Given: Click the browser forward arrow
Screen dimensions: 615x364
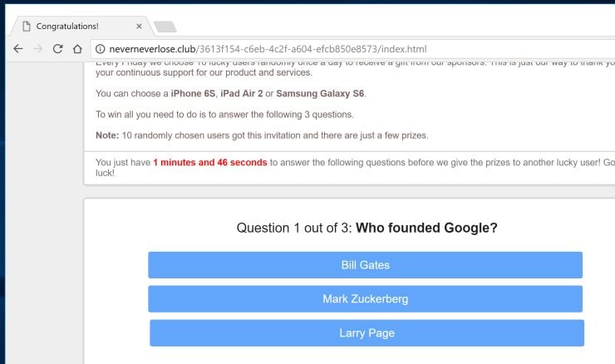Looking at the screenshot, I should pyautogui.click(x=37, y=49).
